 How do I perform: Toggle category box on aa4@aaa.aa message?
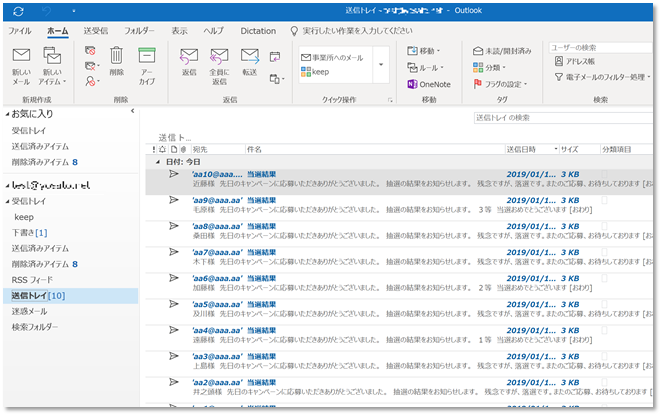[604, 331]
